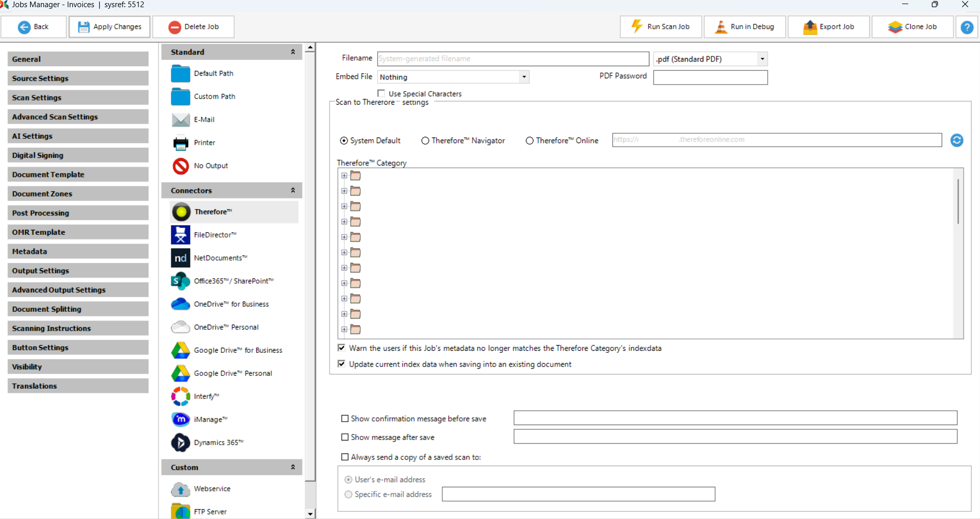
Task: Select the Therefore Navigator radio button
Action: [425, 141]
